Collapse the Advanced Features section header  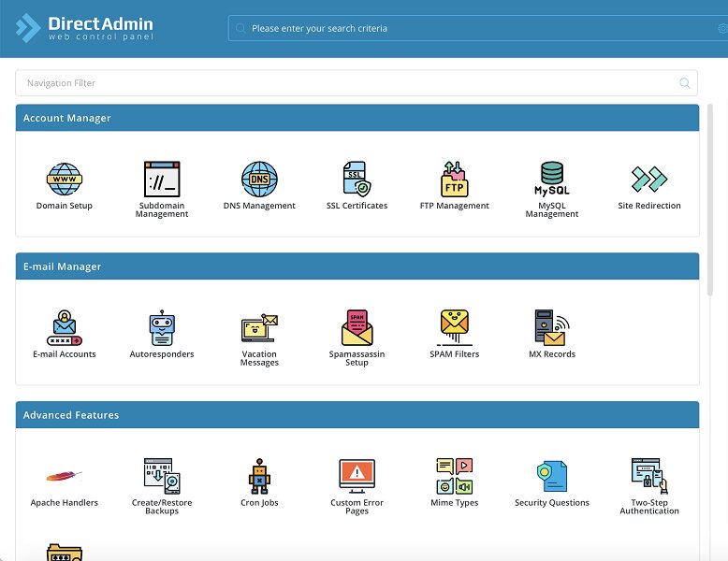click(357, 415)
